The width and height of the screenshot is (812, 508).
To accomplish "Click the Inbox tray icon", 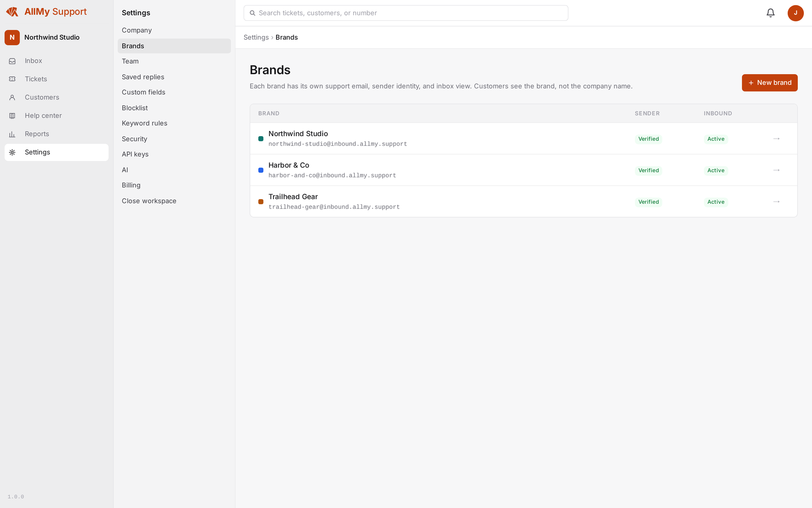I will [x=12, y=61].
